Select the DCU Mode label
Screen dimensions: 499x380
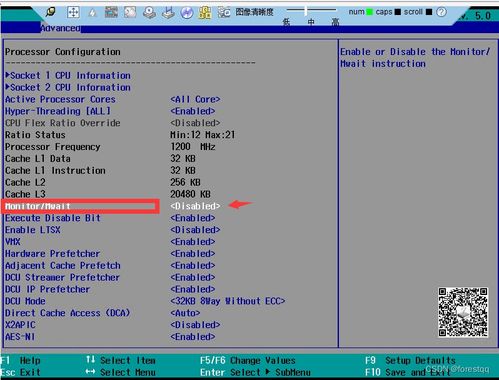[x=25, y=301]
